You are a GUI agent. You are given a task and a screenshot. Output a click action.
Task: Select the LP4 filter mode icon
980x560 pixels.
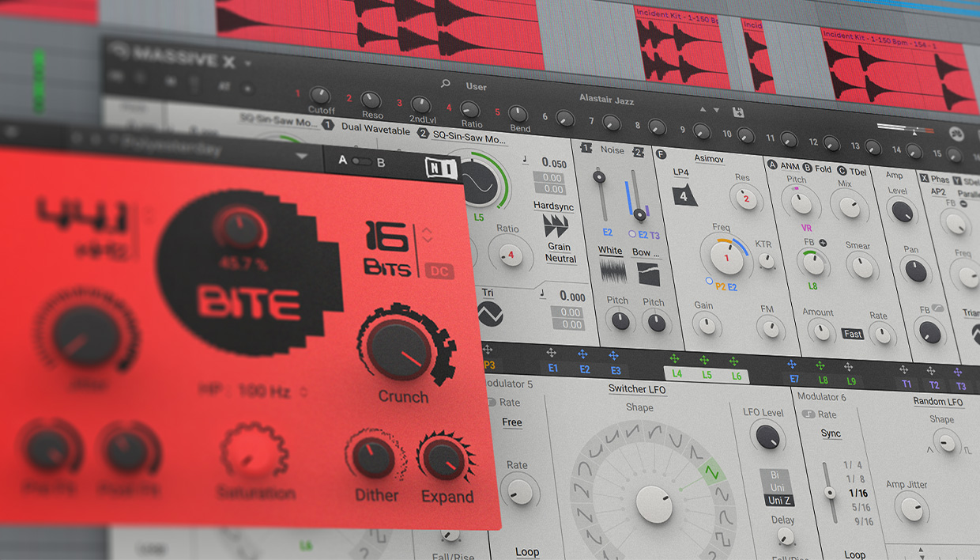click(683, 194)
